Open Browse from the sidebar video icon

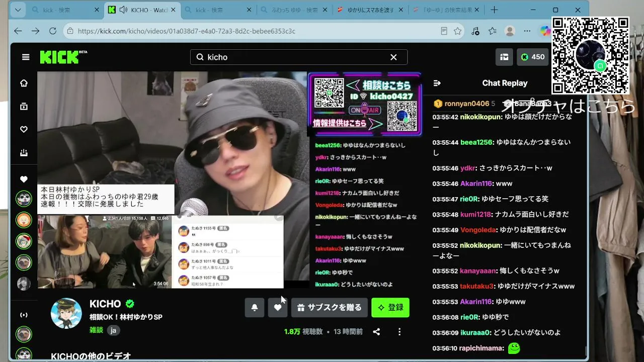pyautogui.click(x=24, y=106)
